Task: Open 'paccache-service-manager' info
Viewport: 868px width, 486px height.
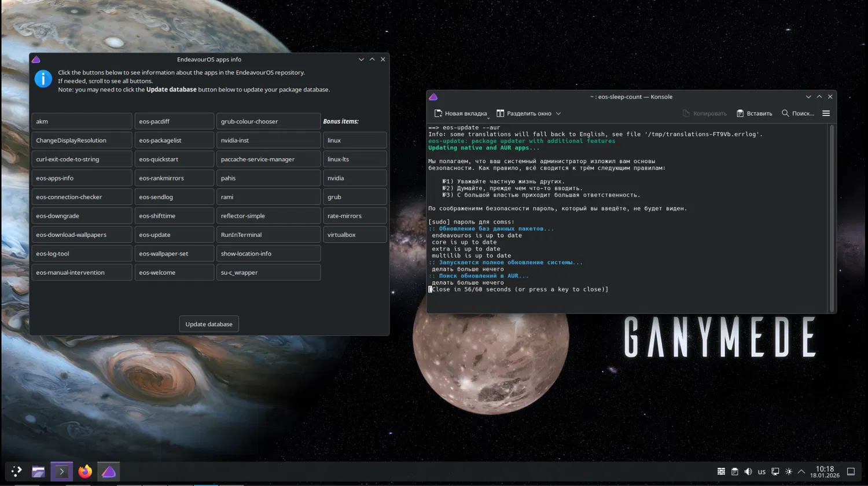Action: [269, 159]
